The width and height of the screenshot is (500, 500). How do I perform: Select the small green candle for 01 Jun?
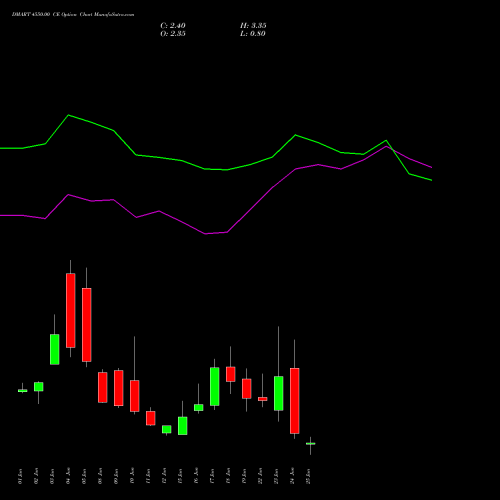point(23,391)
